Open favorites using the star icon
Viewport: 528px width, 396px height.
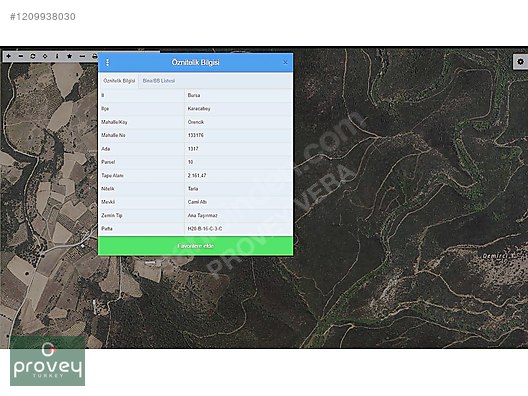point(70,56)
